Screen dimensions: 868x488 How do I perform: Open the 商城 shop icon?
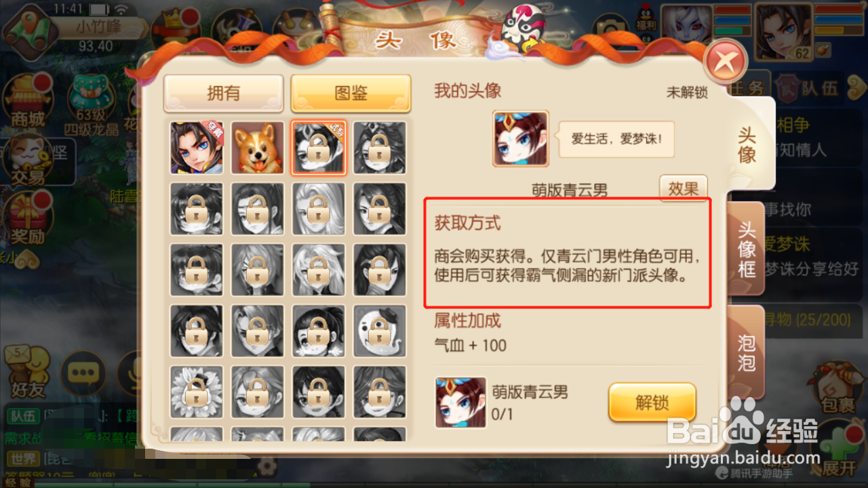click(27, 102)
